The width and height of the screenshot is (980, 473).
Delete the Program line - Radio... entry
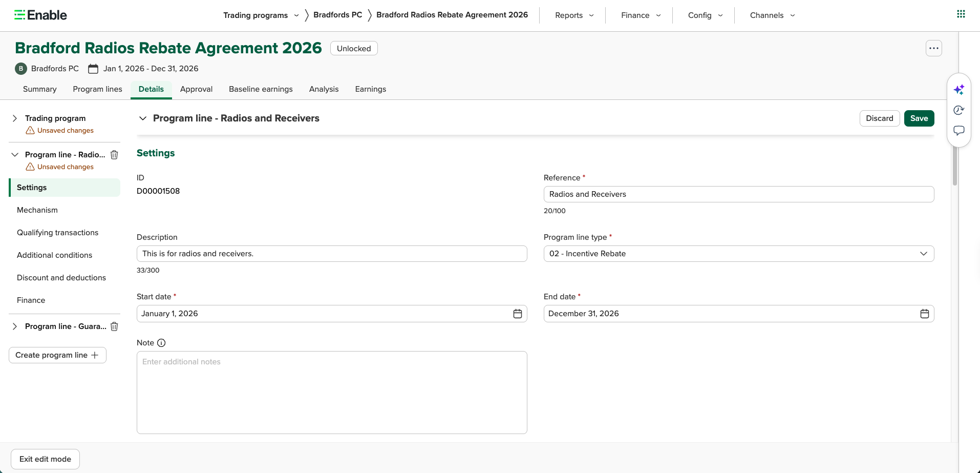115,155
